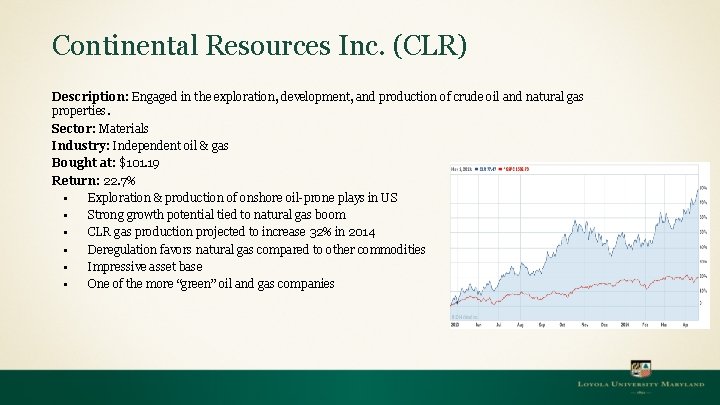
Task: Click the word 'properties' in the description
Action: point(79,111)
